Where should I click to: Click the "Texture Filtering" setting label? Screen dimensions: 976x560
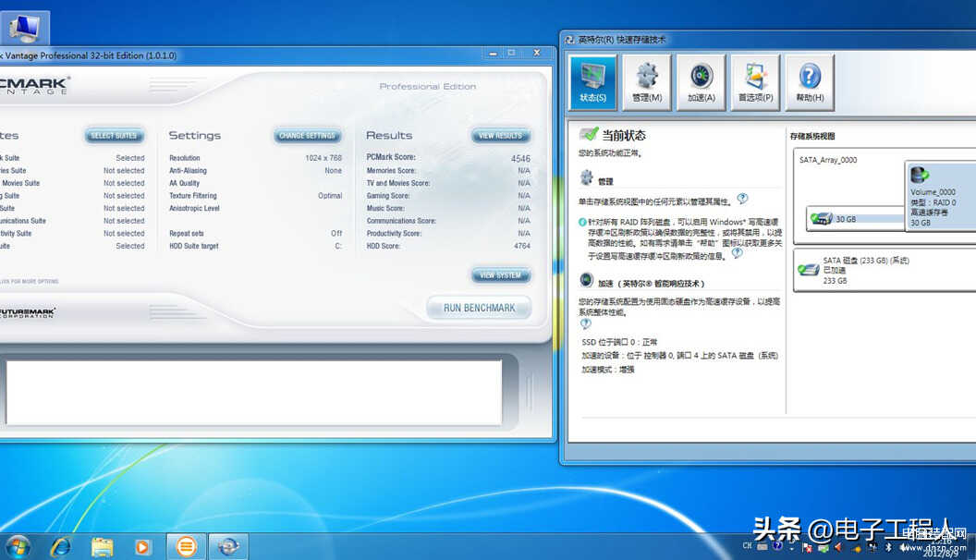(x=193, y=195)
